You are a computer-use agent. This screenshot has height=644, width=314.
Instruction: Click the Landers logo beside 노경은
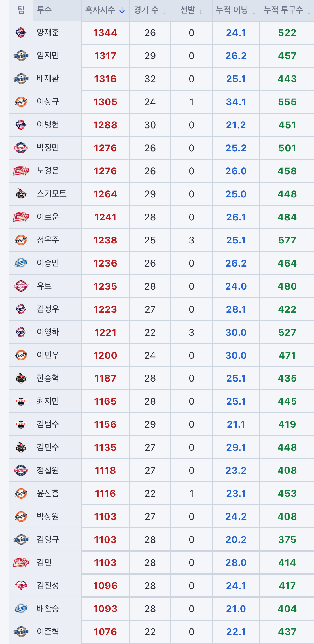(21, 171)
